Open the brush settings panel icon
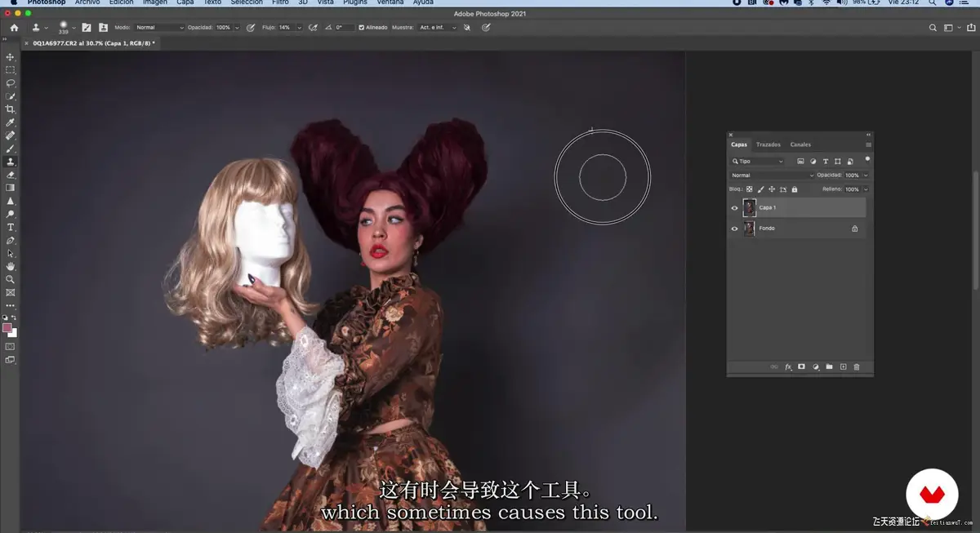Image resolution: width=980 pixels, height=533 pixels. coord(87,28)
